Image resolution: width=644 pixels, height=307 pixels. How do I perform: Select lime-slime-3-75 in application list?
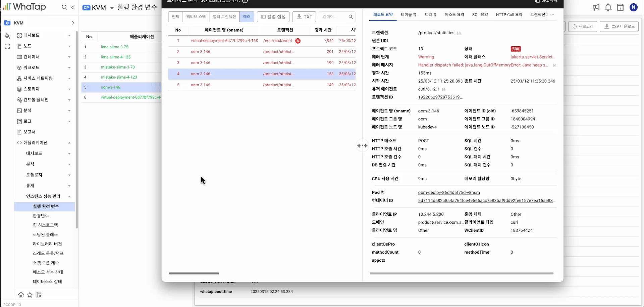point(114,47)
